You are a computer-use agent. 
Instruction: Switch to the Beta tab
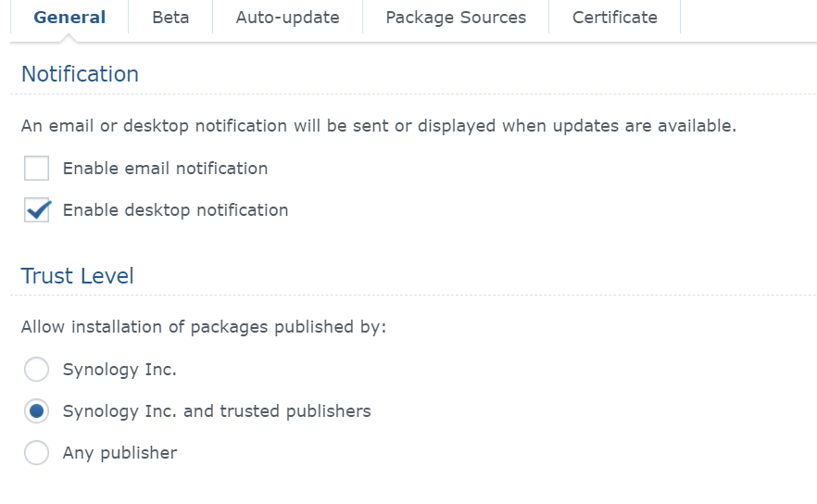(170, 18)
